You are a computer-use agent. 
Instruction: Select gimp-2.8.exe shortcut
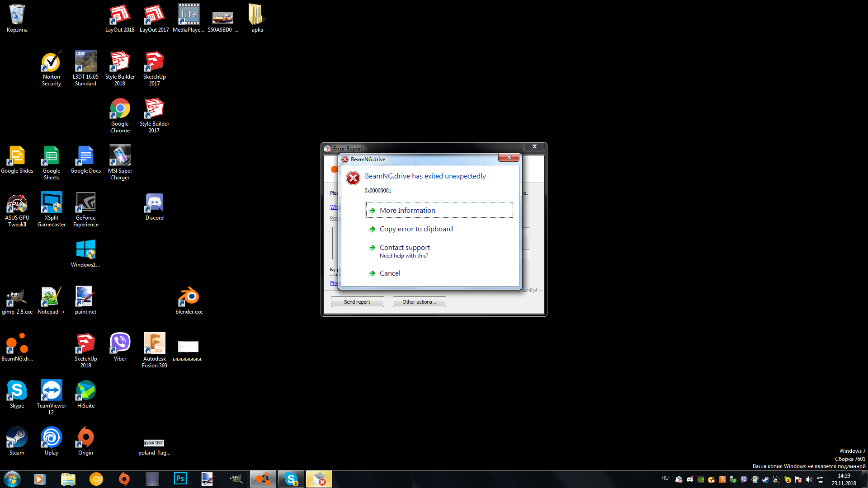coord(17,301)
